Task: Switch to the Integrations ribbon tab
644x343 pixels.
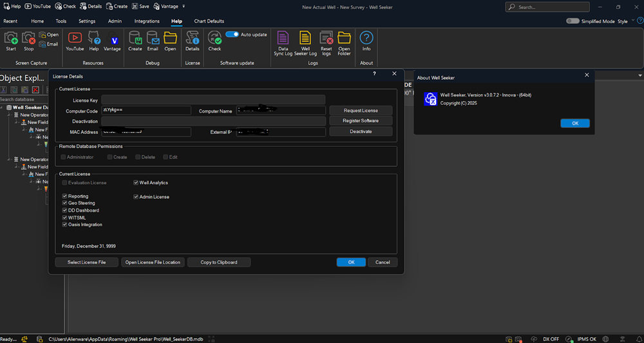Action: click(147, 21)
